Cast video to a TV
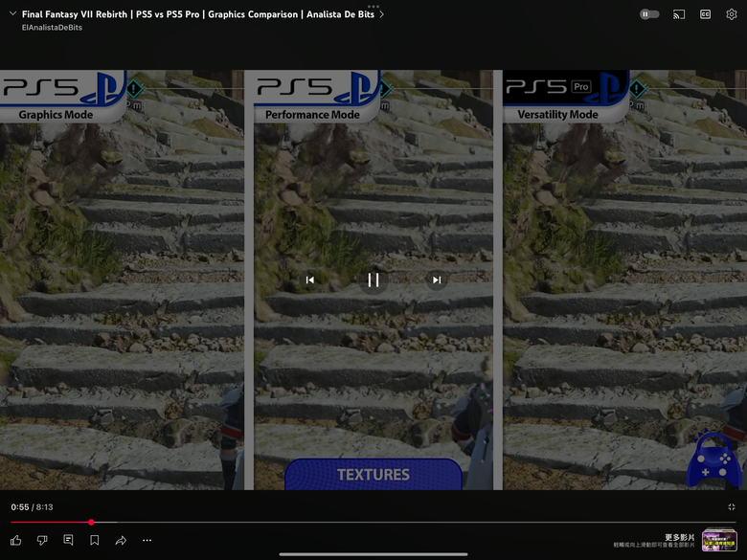This screenshot has width=747, height=560. [679, 14]
